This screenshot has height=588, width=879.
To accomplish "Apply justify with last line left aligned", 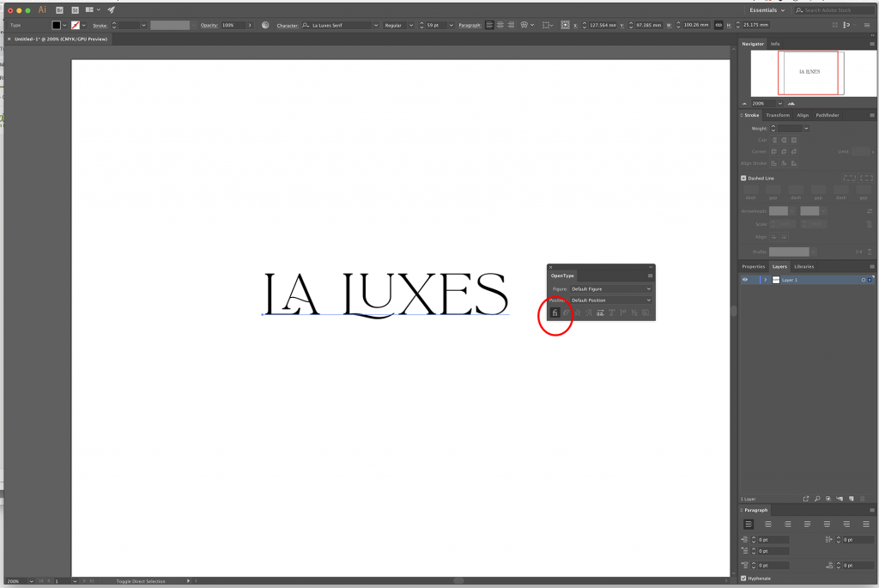I will (x=807, y=524).
